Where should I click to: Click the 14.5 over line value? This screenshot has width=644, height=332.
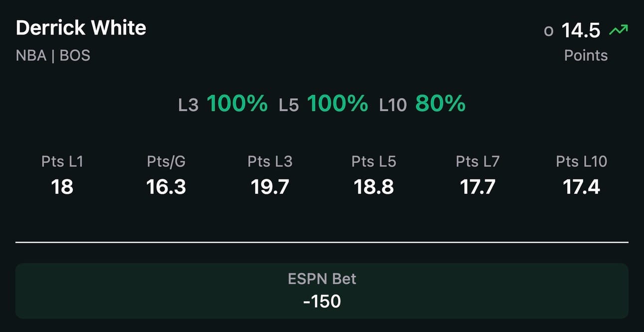[x=581, y=31]
